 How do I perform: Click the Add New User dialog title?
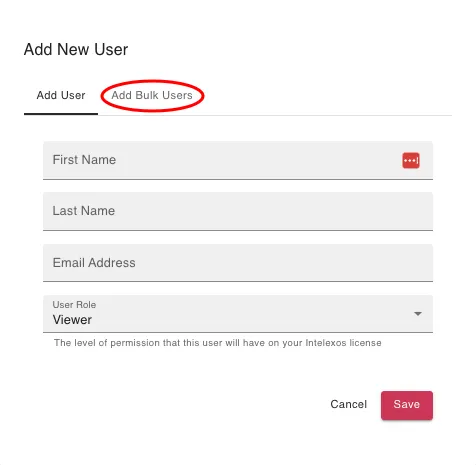(x=76, y=49)
